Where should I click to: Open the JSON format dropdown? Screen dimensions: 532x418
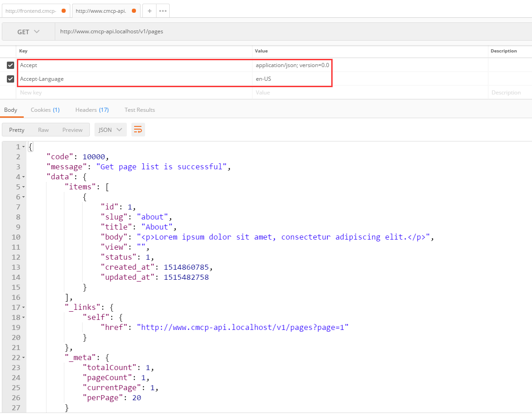point(110,130)
